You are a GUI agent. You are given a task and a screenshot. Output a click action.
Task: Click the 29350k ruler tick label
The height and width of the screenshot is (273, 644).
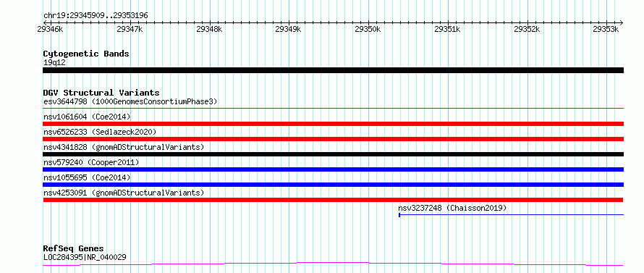368,29
